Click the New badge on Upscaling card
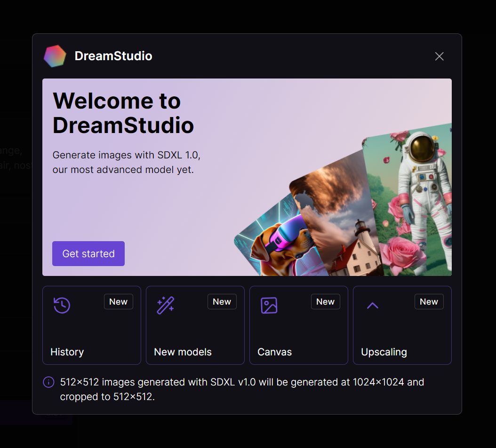This screenshot has width=496, height=448. pos(429,302)
